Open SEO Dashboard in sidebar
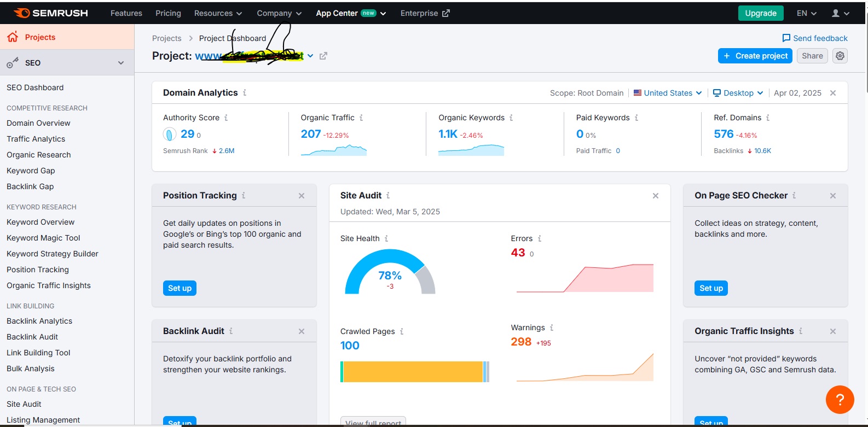This screenshot has height=427, width=868. (x=35, y=87)
